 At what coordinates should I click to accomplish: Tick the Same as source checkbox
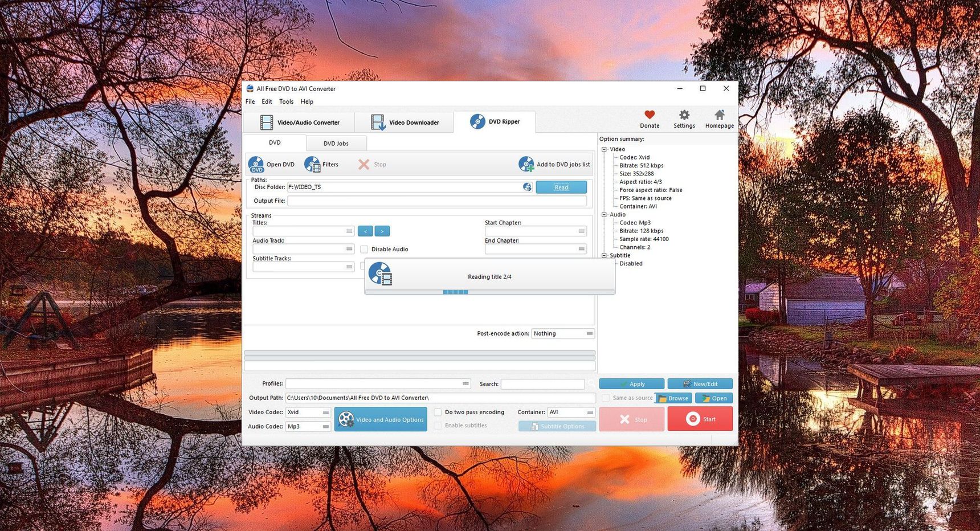(606, 398)
